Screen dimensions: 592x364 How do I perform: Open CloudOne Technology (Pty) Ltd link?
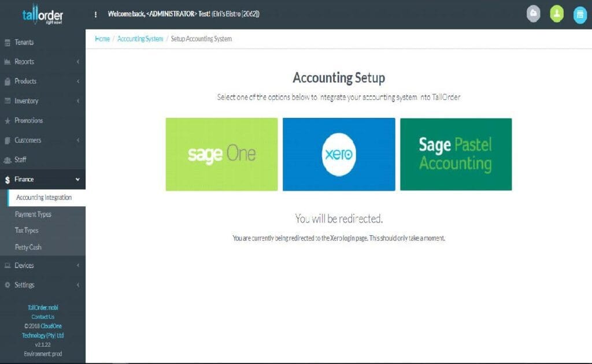[x=43, y=330]
